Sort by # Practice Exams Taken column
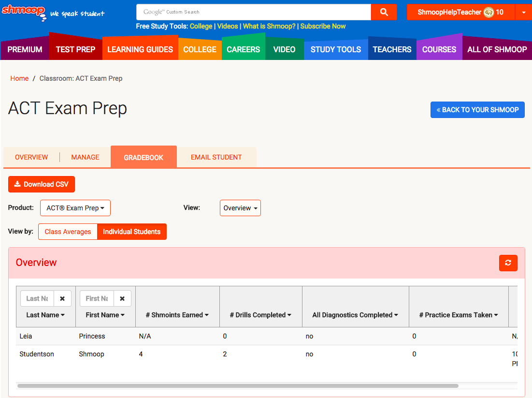Screen dimensions: 532x398 click(x=459, y=315)
